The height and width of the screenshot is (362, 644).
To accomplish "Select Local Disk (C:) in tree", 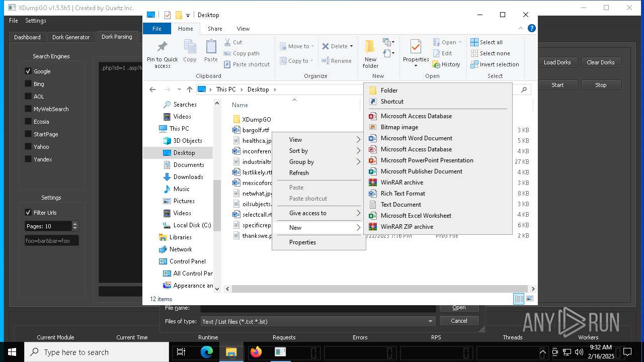I will [x=192, y=225].
